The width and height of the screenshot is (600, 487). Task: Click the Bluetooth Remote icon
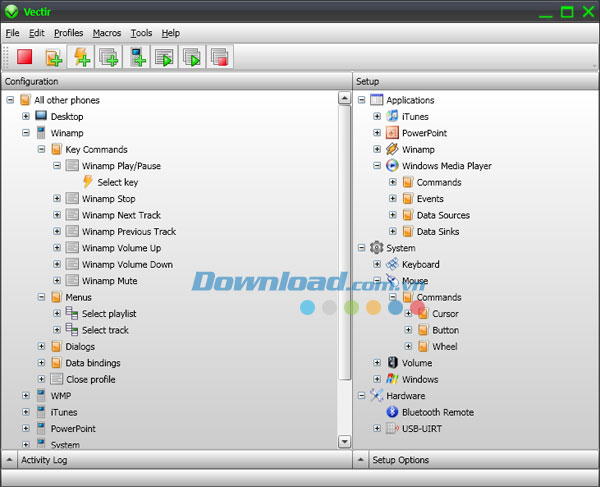click(x=392, y=412)
